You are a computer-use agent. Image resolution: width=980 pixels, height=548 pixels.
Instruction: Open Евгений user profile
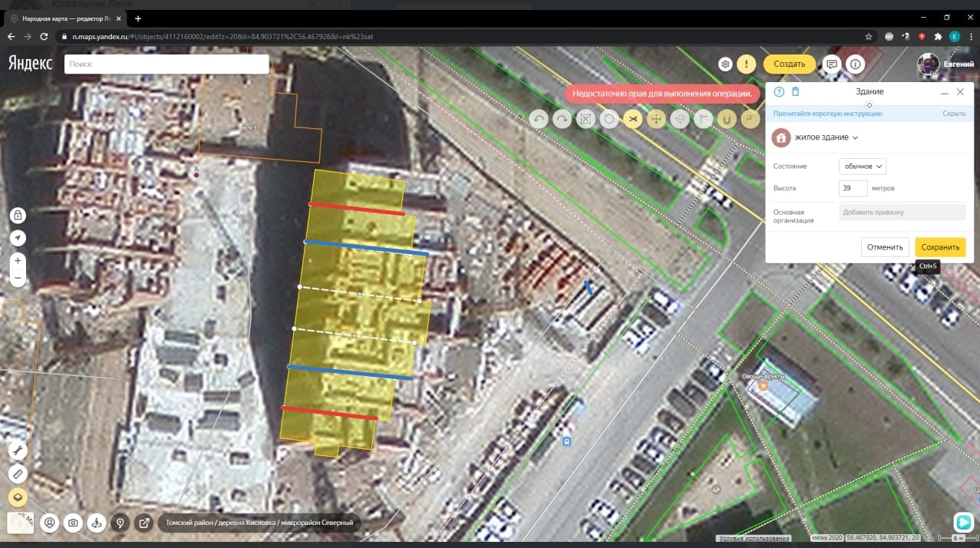(946, 64)
